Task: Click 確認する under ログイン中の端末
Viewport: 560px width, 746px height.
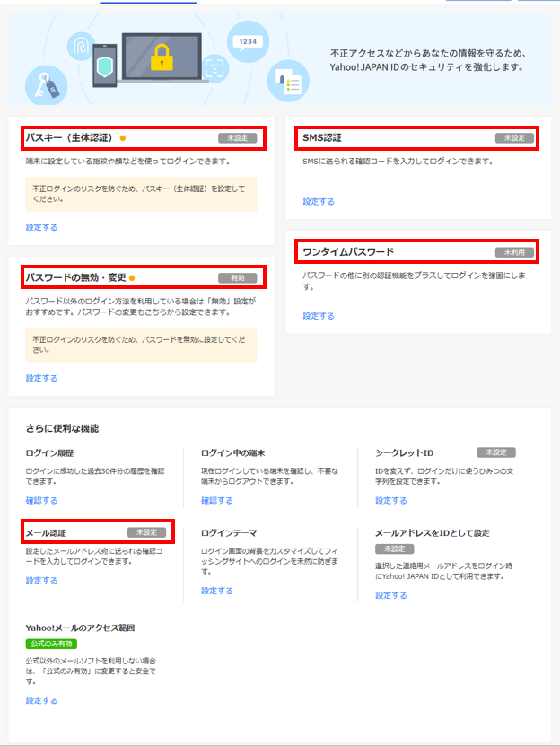Action: (217, 500)
